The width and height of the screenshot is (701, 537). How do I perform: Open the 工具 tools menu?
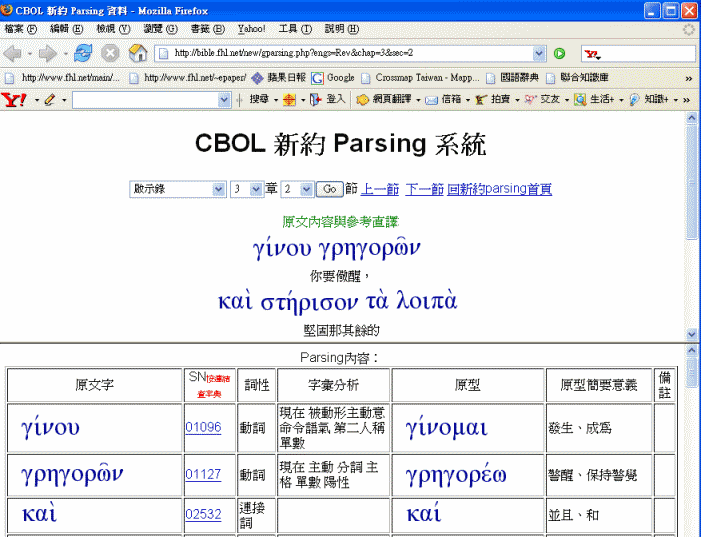(294, 29)
